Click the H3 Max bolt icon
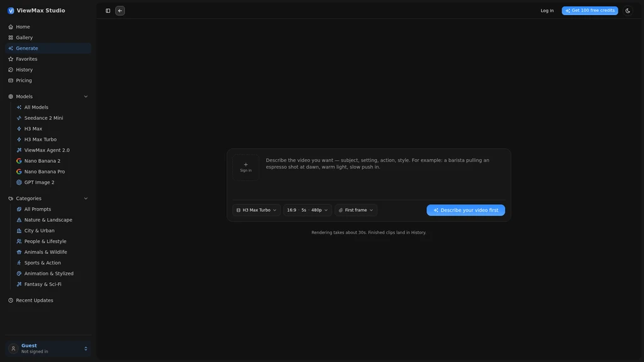This screenshot has width=644, height=362. pos(19,128)
